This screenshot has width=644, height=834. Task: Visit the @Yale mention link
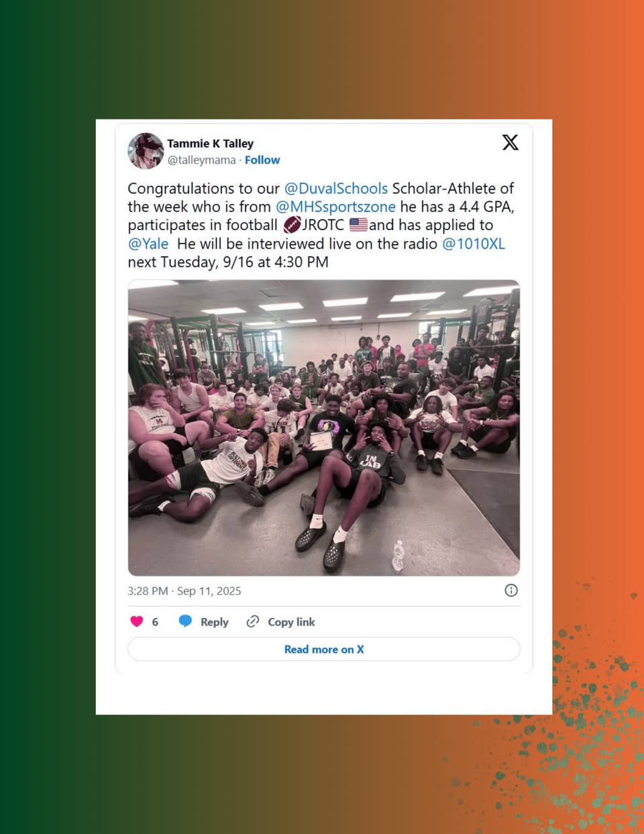(148, 244)
